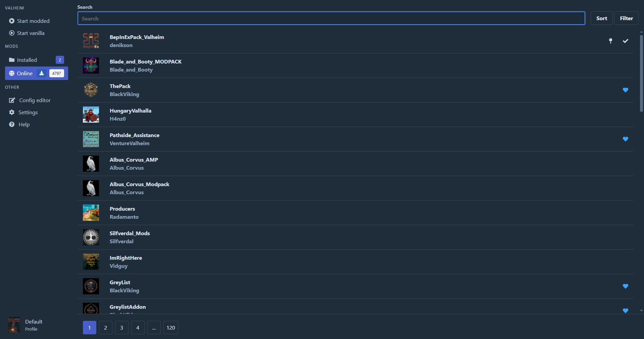This screenshot has height=339, width=644.
Task: Go to page 4 of results
Action: tap(138, 328)
